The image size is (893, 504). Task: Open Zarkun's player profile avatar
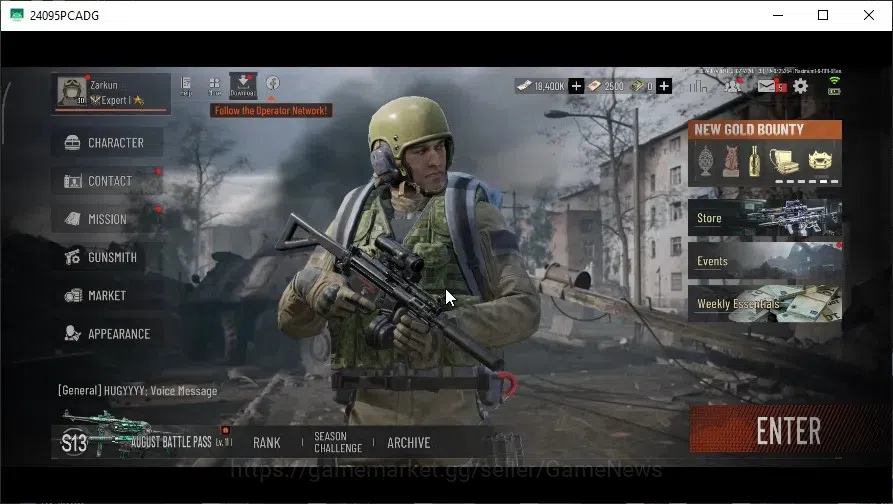(x=72, y=91)
